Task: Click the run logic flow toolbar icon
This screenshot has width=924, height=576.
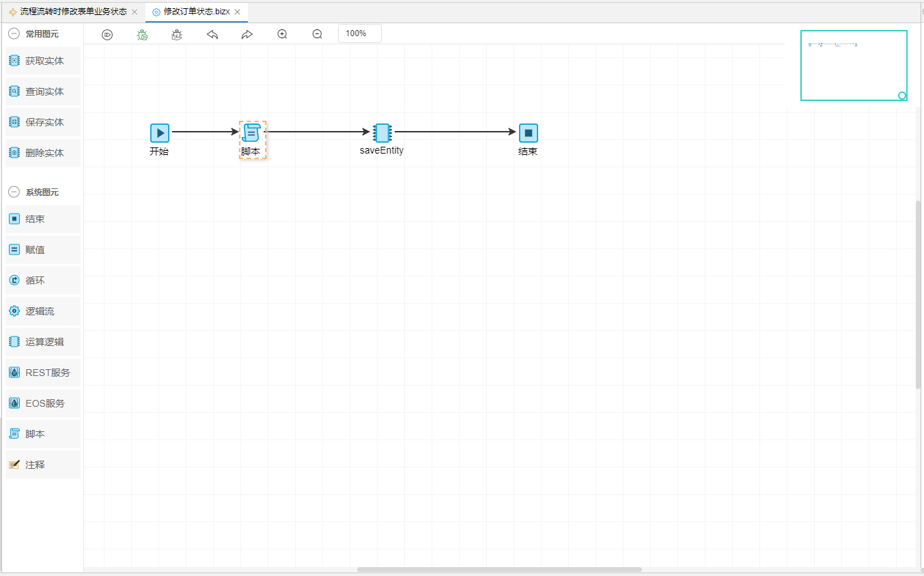Action: pyautogui.click(x=107, y=35)
